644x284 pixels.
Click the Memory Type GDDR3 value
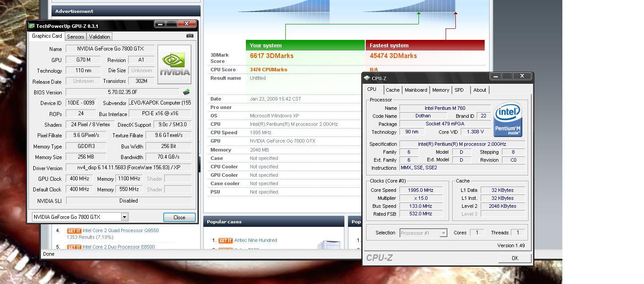click(x=86, y=146)
